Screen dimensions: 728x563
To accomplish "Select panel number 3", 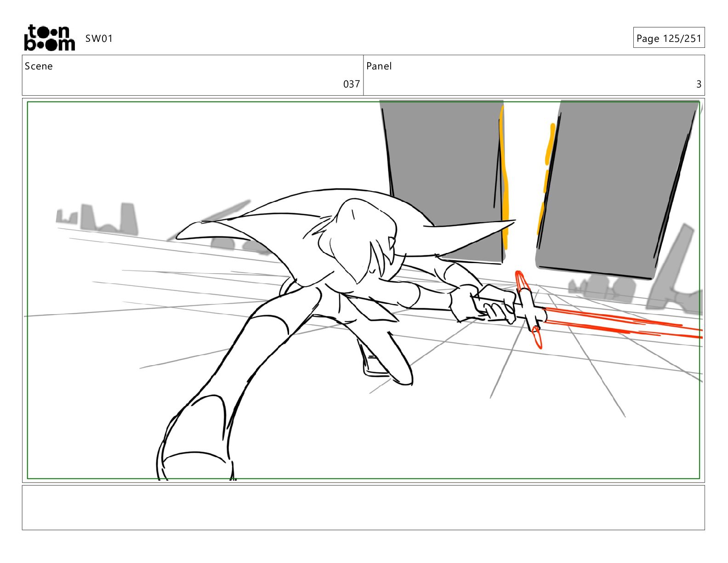I will point(699,84).
